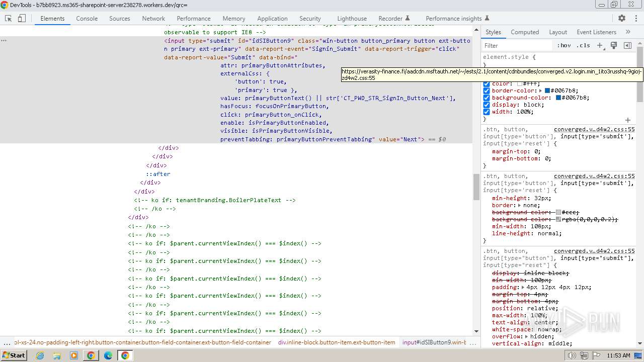Toggle the device toolbar icon
The height and width of the screenshot is (362, 644).
pos(22,18)
